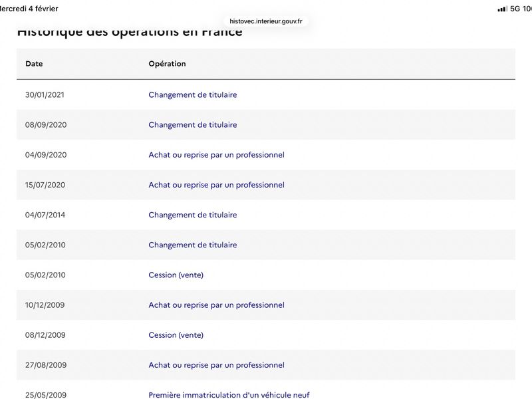The height and width of the screenshot is (399, 532).
Task: Tap the date 'mercredi 4 février' in status bar
Action: click(x=29, y=9)
